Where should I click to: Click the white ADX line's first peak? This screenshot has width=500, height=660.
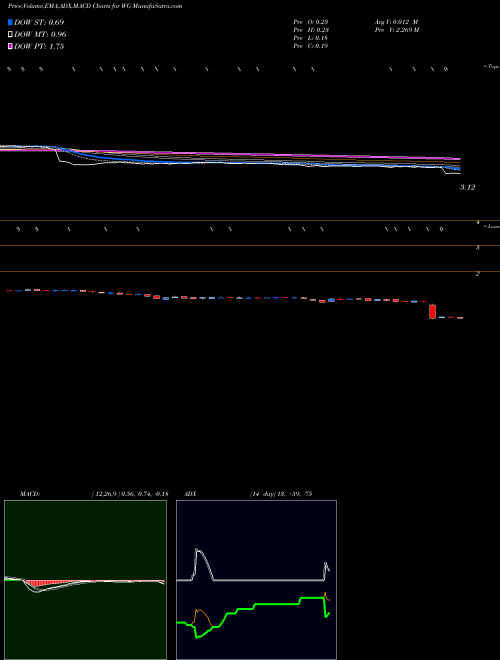coord(197,550)
